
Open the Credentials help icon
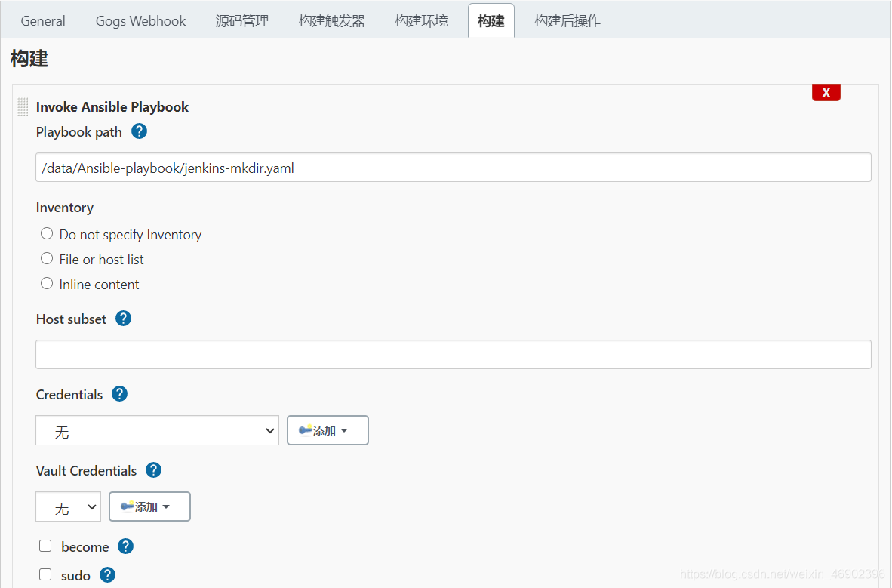[119, 394]
